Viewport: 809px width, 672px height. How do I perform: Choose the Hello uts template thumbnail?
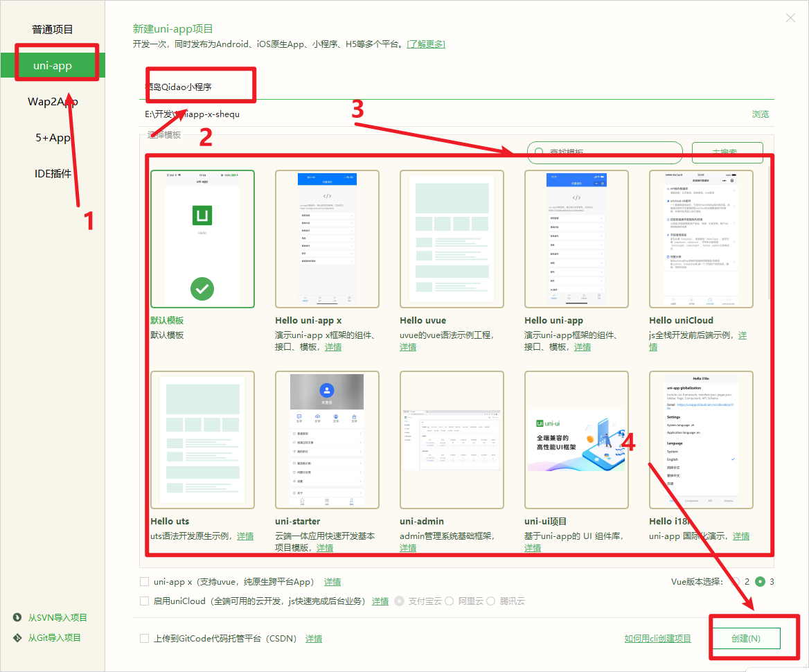coord(202,440)
